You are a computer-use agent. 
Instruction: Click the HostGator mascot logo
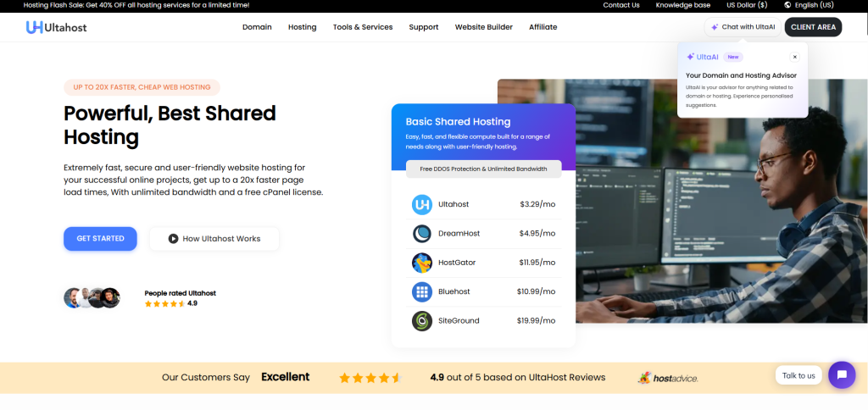[x=422, y=263]
